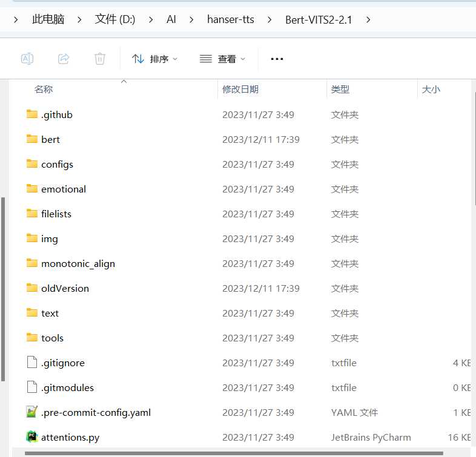Image resolution: width=476 pixels, height=457 pixels.
Task: Click the .gitignore file icon
Action: 32,363
